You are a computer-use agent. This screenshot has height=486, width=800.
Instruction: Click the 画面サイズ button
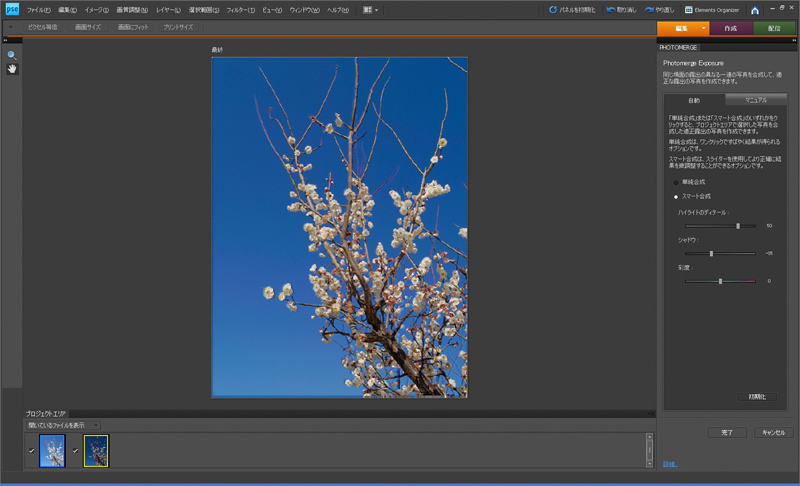click(88, 27)
